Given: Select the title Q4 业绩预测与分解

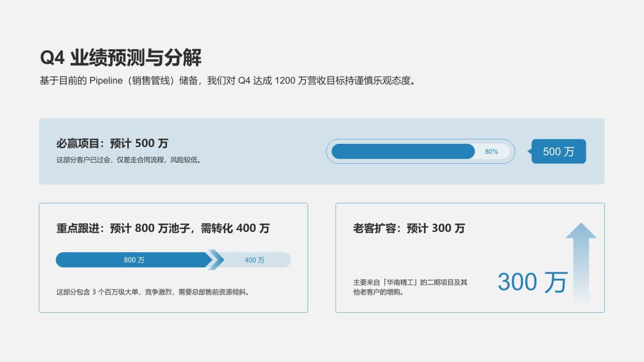Looking at the screenshot, I should coord(121,58).
